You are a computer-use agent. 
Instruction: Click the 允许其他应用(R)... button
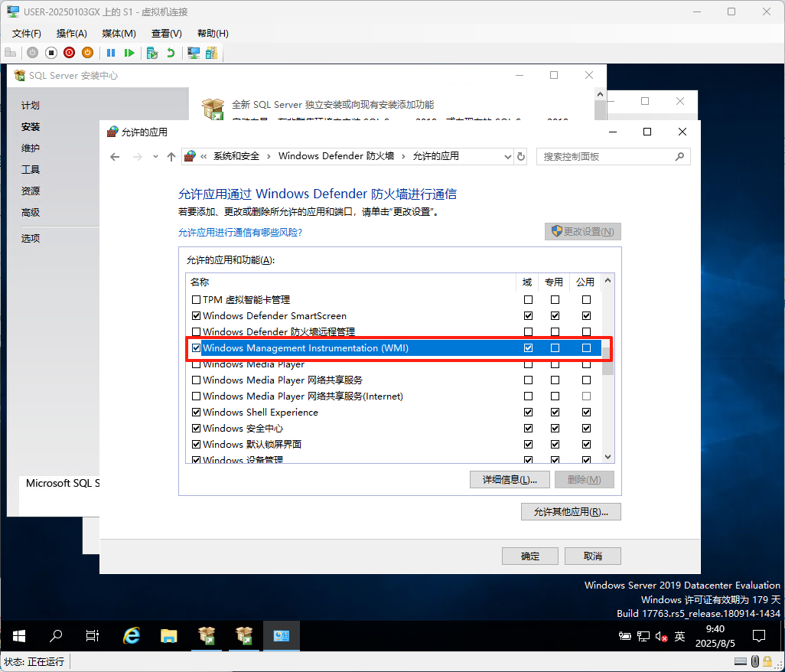(571, 512)
